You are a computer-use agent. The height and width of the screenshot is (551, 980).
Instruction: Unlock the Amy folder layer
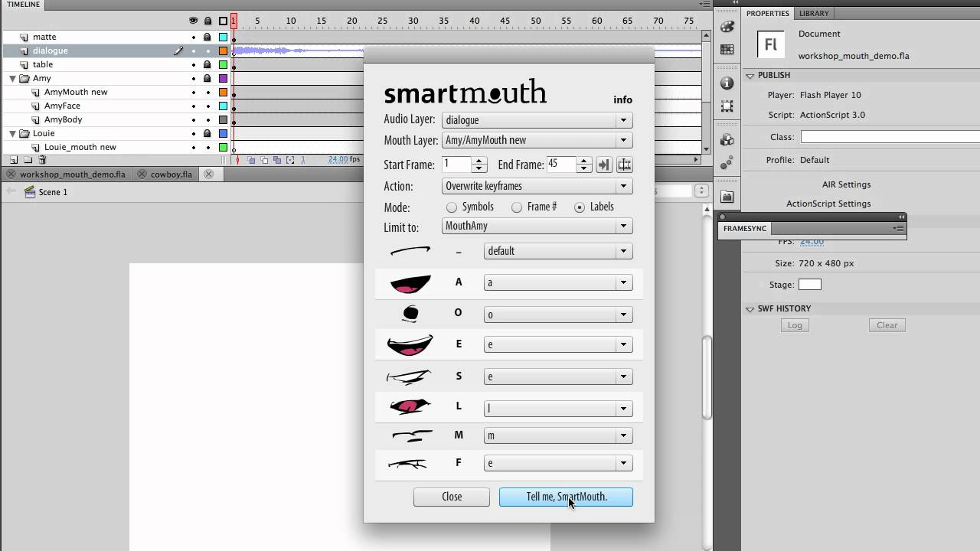pos(207,78)
